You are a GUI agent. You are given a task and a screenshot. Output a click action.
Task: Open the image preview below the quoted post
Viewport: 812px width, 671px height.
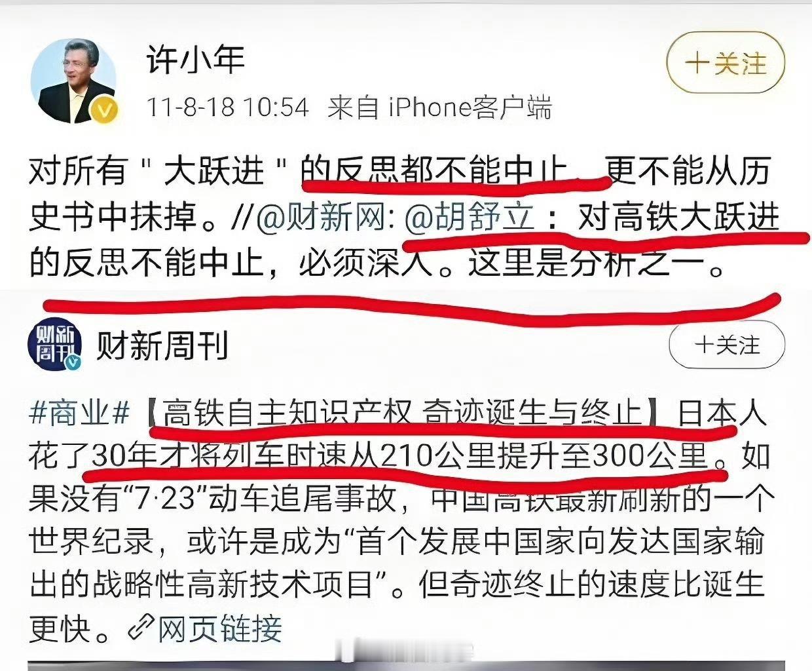[406, 662]
